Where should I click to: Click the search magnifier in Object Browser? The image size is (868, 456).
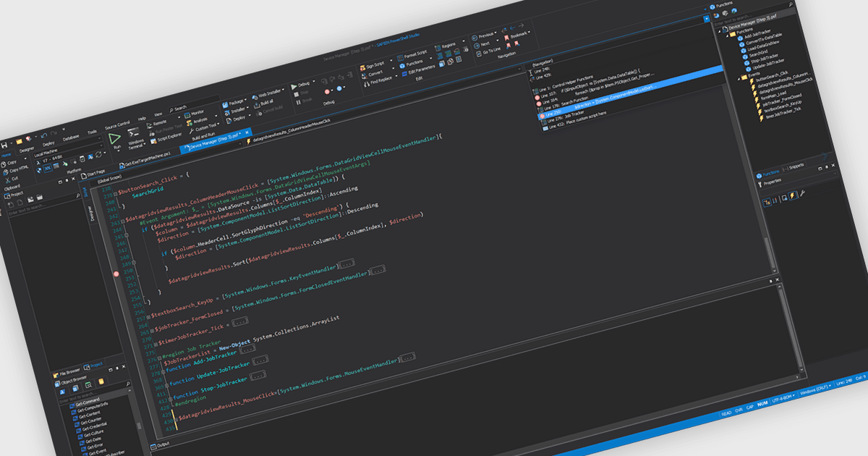128,384
